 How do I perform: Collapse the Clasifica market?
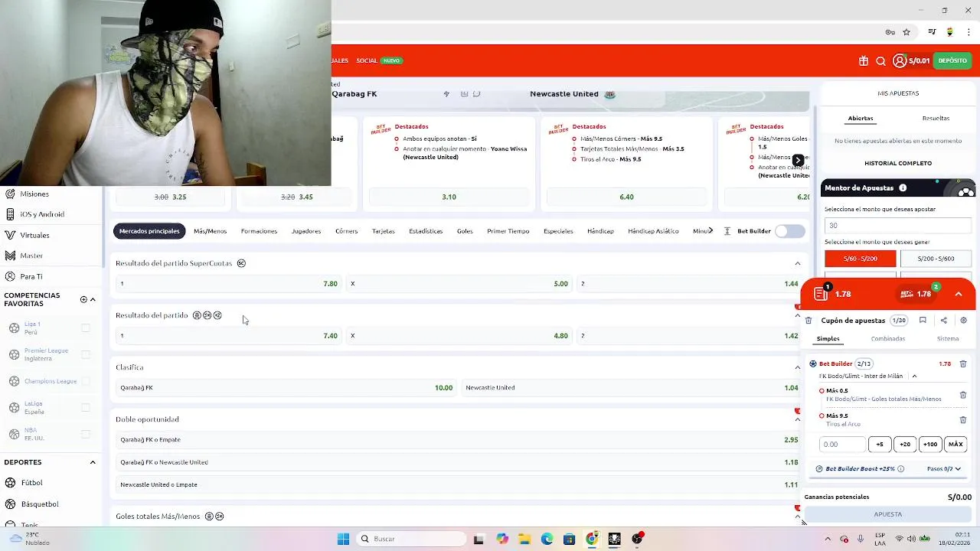pyautogui.click(x=797, y=367)
